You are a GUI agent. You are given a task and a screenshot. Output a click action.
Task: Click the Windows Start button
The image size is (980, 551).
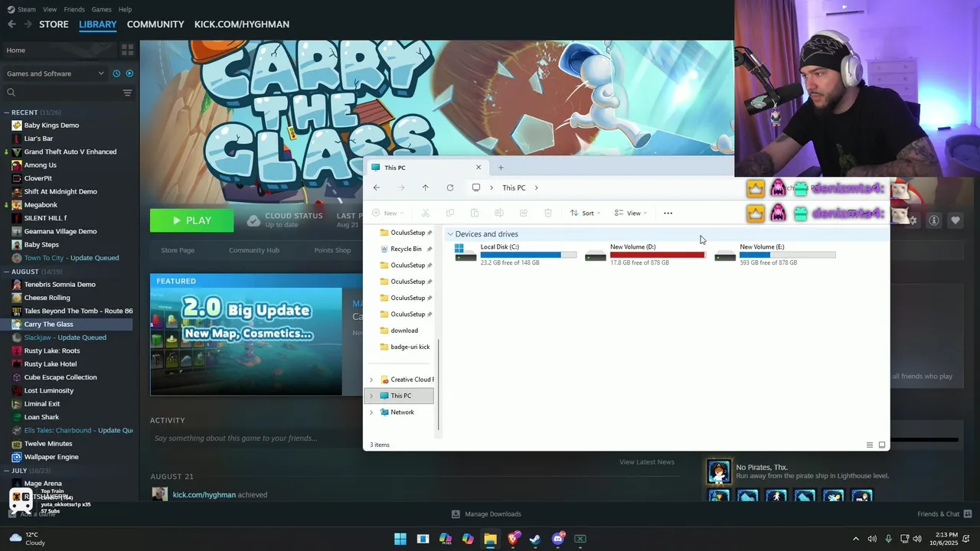click(400, 539)
